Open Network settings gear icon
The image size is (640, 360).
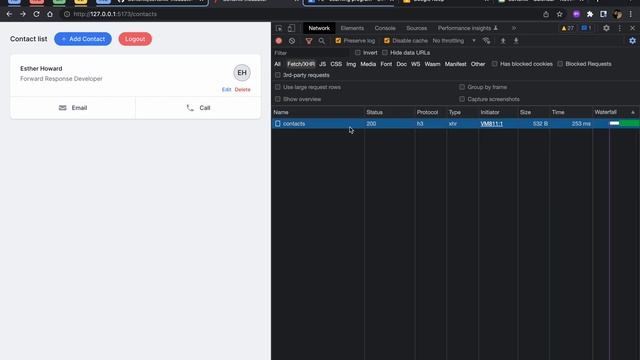pos(632,41)
